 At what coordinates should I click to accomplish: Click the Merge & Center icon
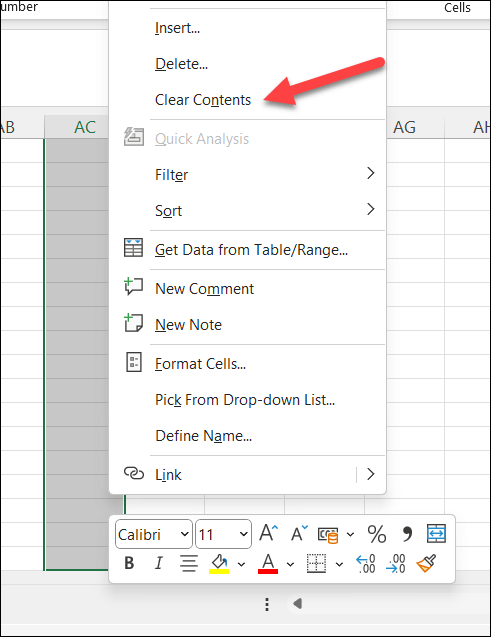436,533
